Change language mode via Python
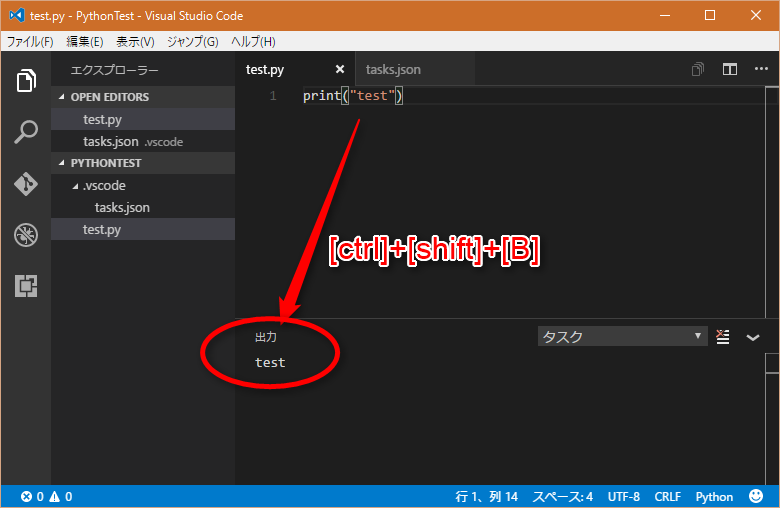Image resolution: width=780 pixels, height=508 pixels. 714,497
